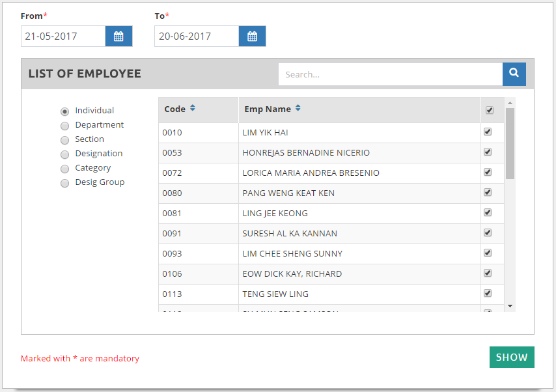
Task: Open the To date calendar picker
Action: (252, 36)
